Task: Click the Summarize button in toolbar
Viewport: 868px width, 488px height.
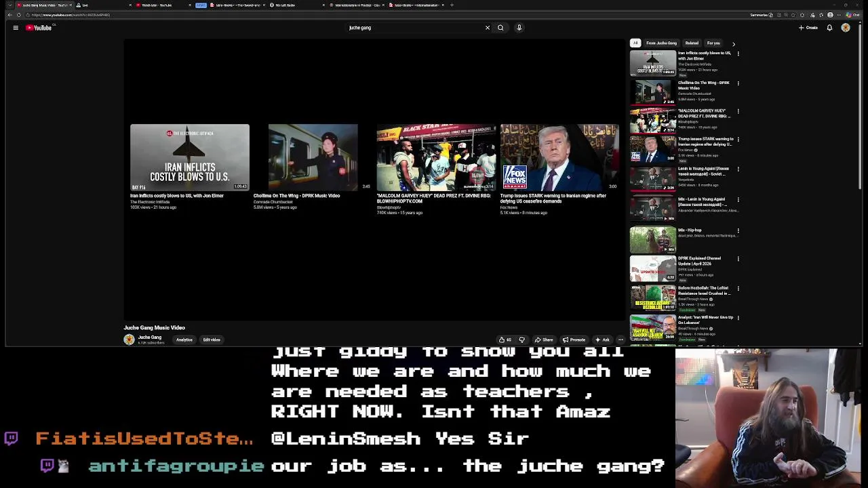Action: (762, 15)
